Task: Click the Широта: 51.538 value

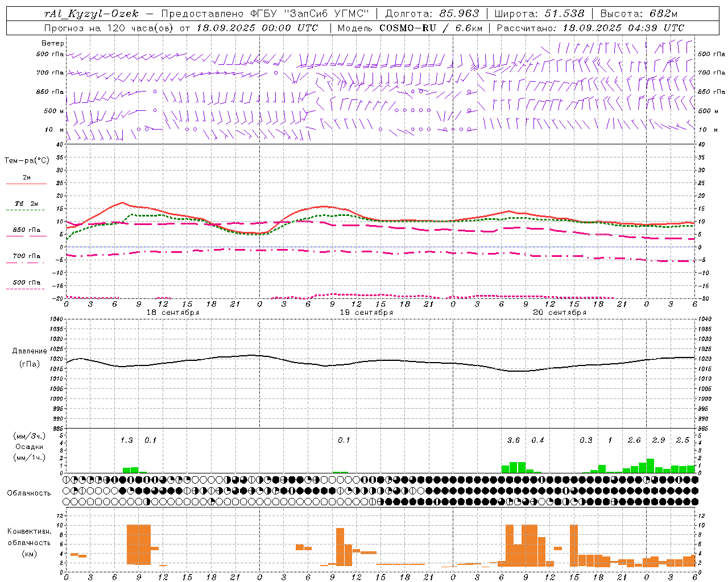Action: [539, 14]
